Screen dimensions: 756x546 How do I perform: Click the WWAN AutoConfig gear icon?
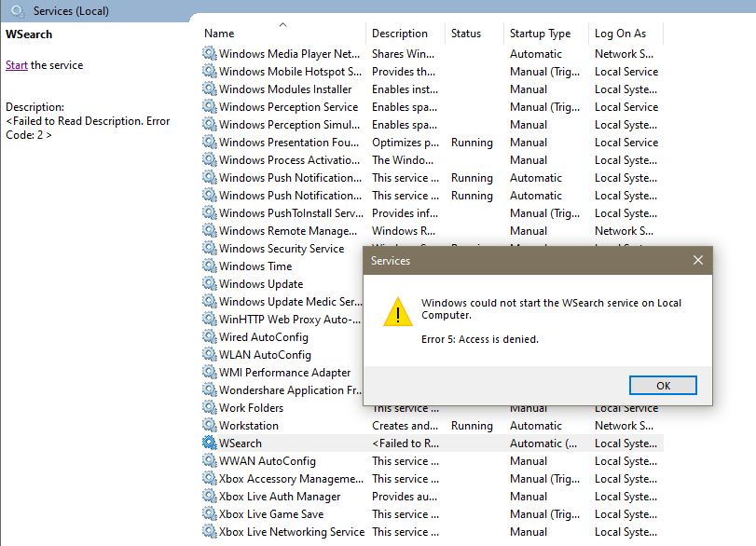209,460
